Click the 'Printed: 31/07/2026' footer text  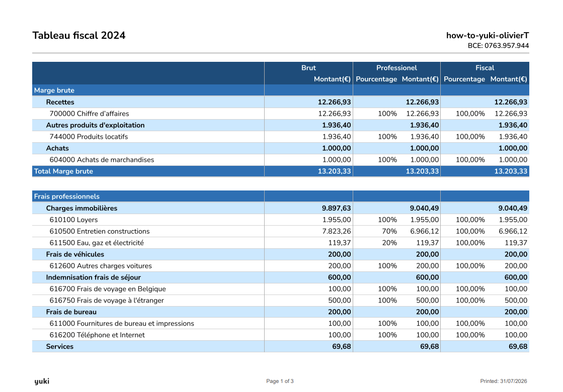click(504, 381)
